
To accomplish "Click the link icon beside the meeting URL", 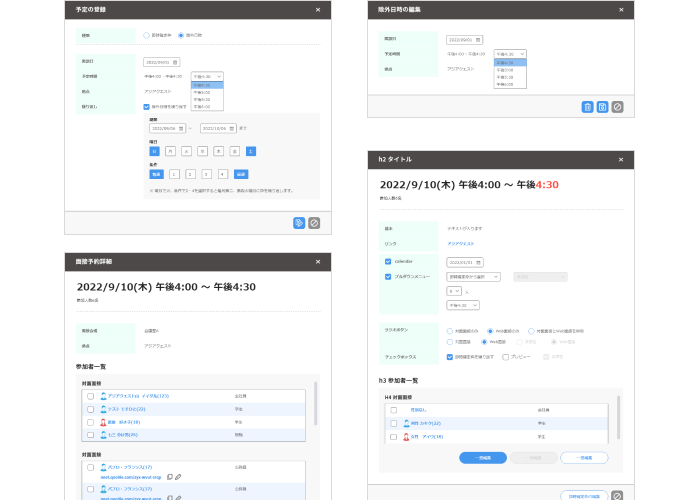I will point(178,477).
